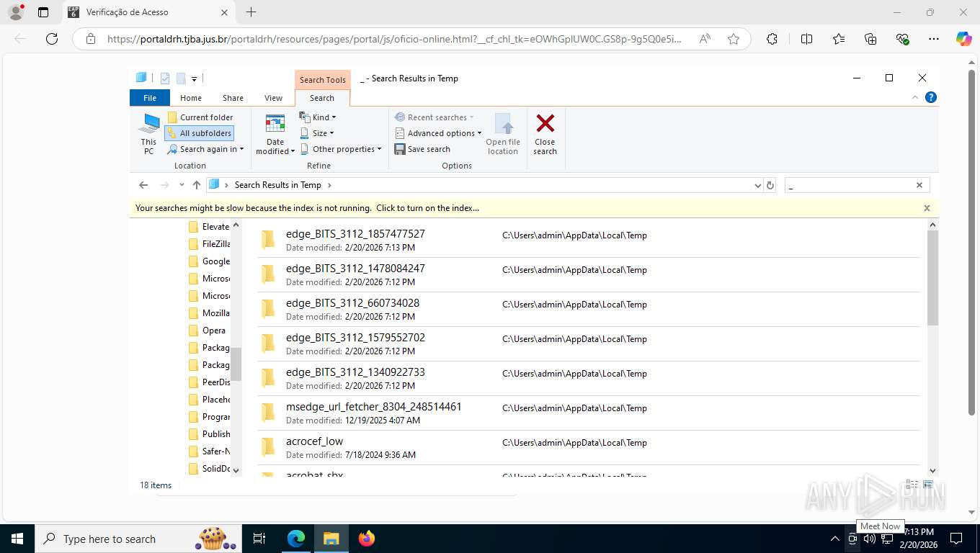Toggle All subfolders search scope
This screenshot has height=553, width=980.
pos(199,133)
